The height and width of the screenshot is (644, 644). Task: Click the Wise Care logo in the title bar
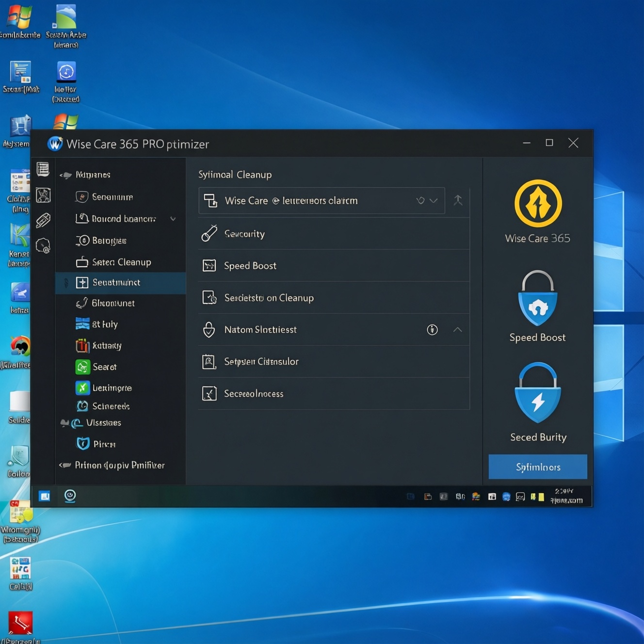tap(55, 144)
